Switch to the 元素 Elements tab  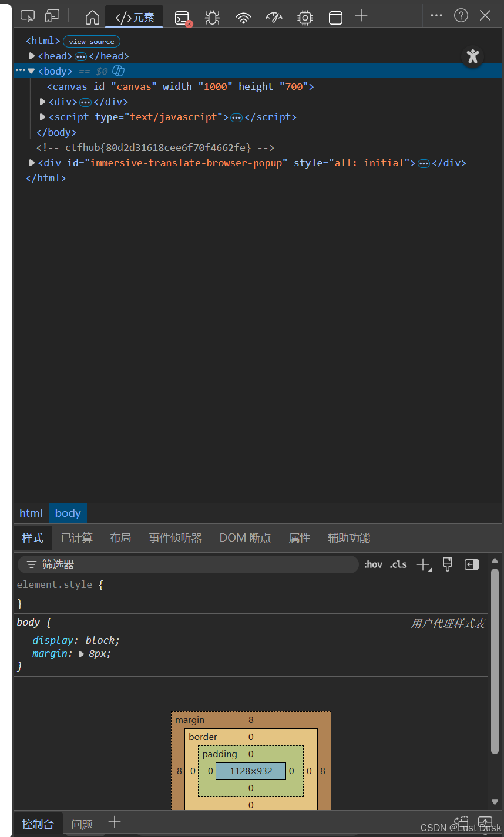[x=135, y=18]
